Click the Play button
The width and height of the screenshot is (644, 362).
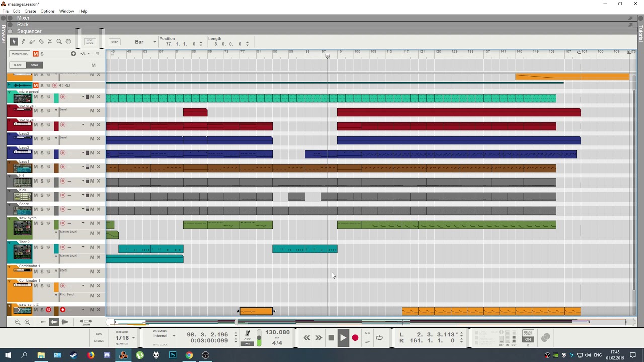[343, 338]
